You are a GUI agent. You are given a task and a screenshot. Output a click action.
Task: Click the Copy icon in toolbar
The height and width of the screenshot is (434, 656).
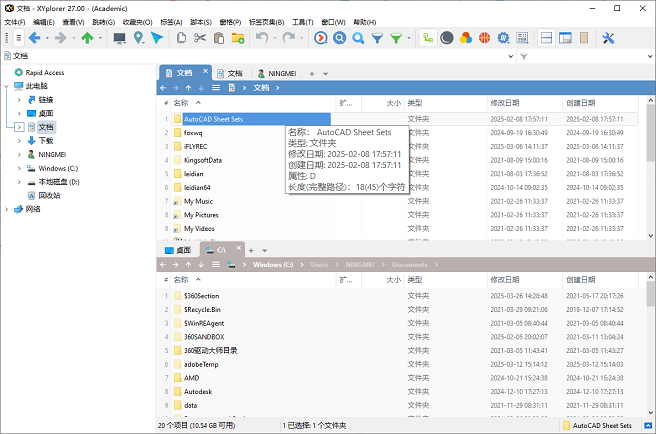(182, 38)
